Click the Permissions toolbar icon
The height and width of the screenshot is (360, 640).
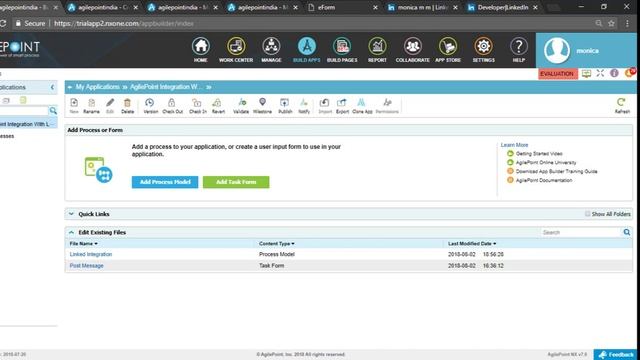387,103
